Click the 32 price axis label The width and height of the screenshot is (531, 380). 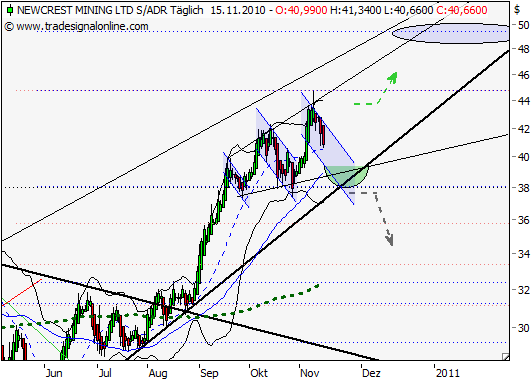point(523,290)
